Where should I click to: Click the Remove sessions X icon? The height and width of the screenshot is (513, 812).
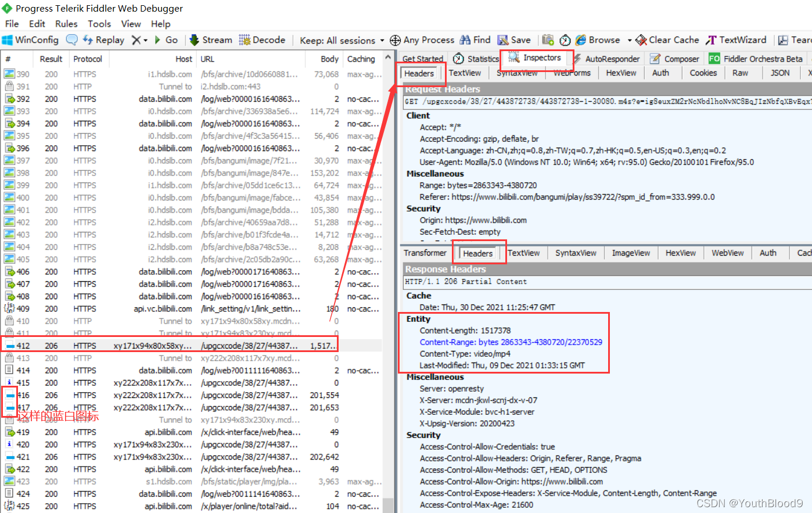point(136,40)
